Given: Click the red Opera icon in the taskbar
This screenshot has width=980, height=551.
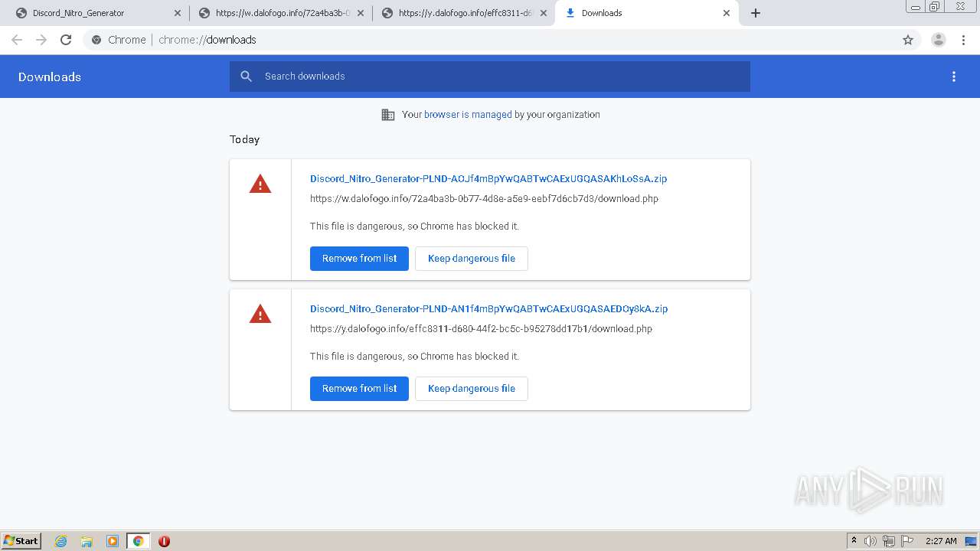Looking at the screenshot, I should [x=164, y=541].
